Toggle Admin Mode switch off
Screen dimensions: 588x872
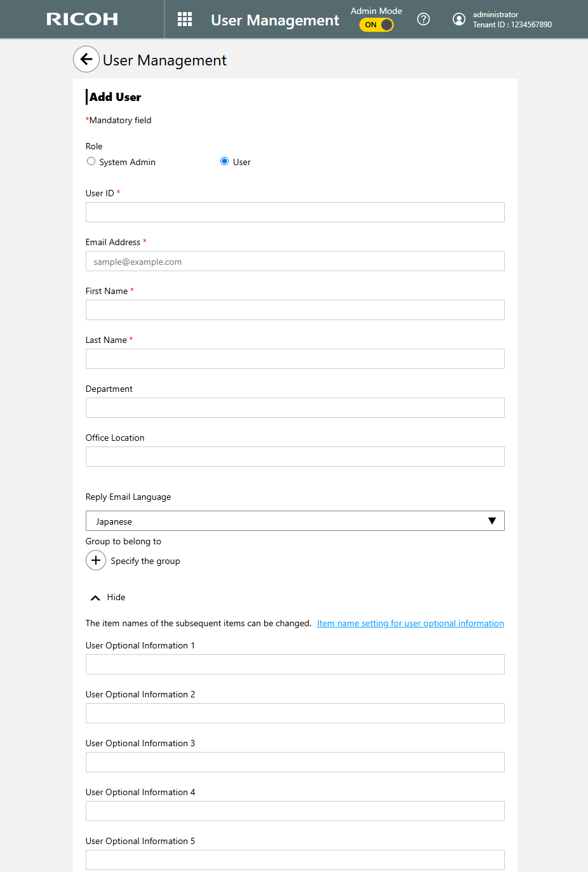click(x=377, y=25)
